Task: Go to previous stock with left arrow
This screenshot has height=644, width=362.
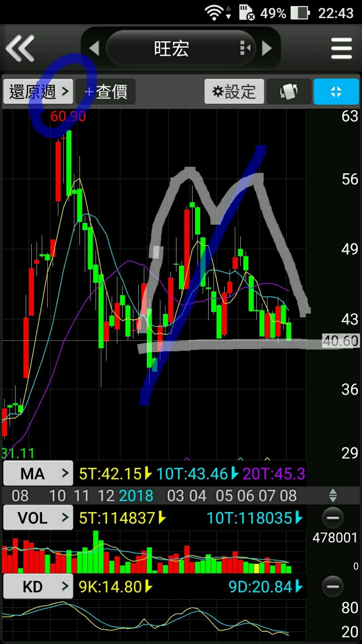Action: (x=94, y=48)
